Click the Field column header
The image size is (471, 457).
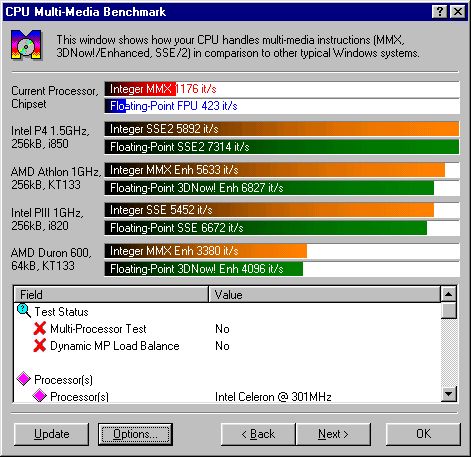111,294
